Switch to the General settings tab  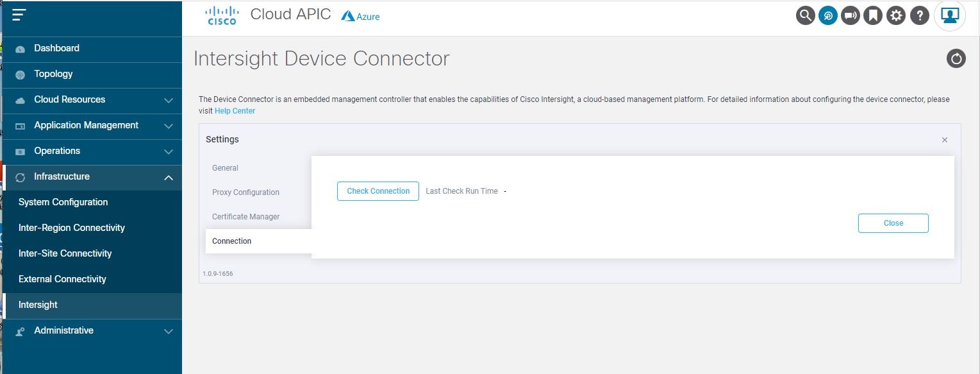225,168
